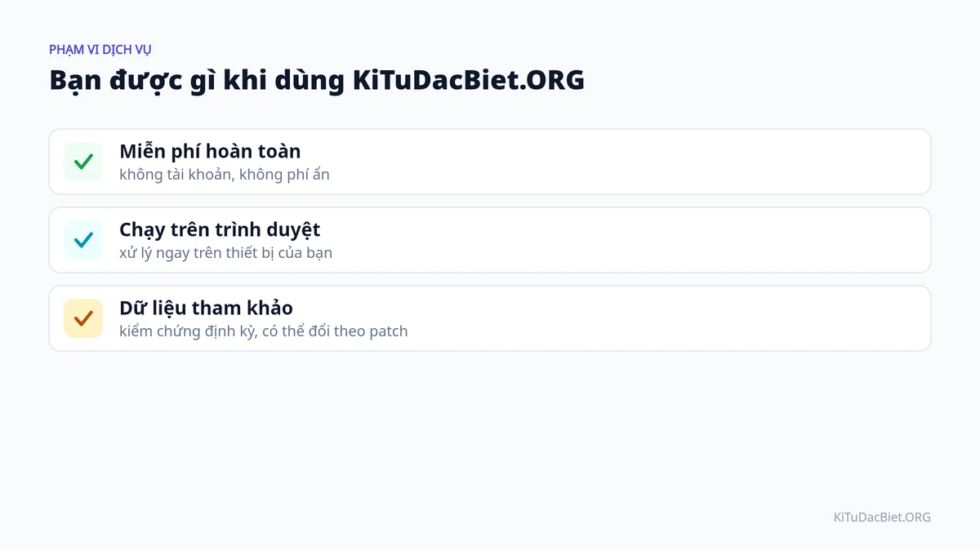Select the 'Miễn phí hoàn toàn' title
This screenshot has width=980, height=551.
[x=210, y=151]
